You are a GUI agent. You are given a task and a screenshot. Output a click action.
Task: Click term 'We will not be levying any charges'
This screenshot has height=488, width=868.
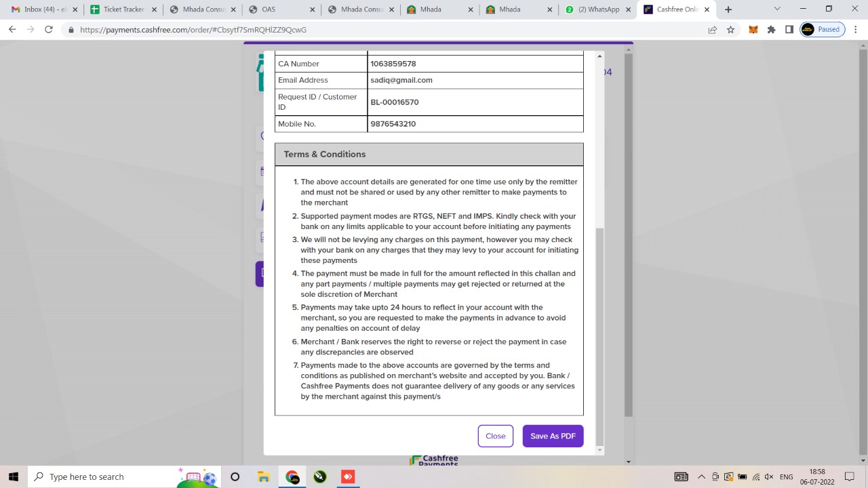[439, 250]
